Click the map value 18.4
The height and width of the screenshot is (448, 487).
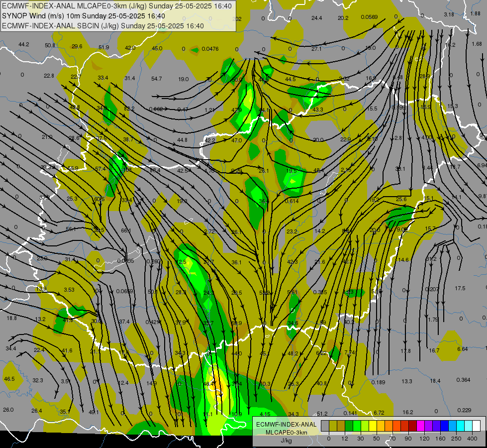435,380
